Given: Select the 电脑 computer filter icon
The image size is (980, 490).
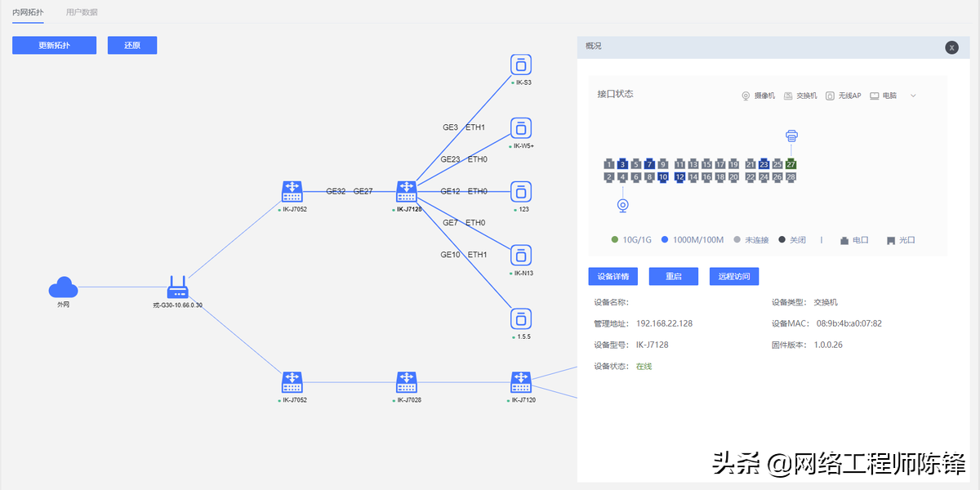Looking at the screenshot, I should (x=874, y=95).
